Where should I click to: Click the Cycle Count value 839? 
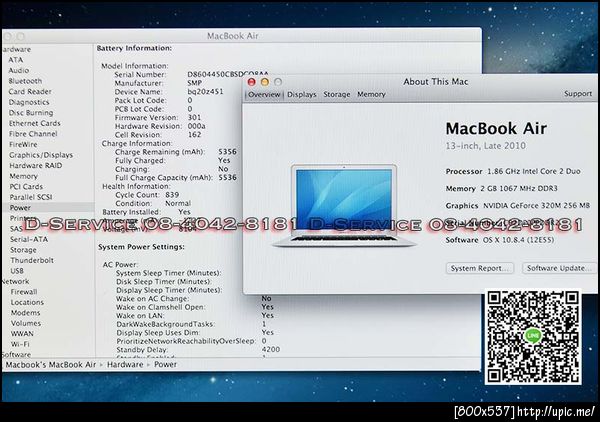pos(172,195)
